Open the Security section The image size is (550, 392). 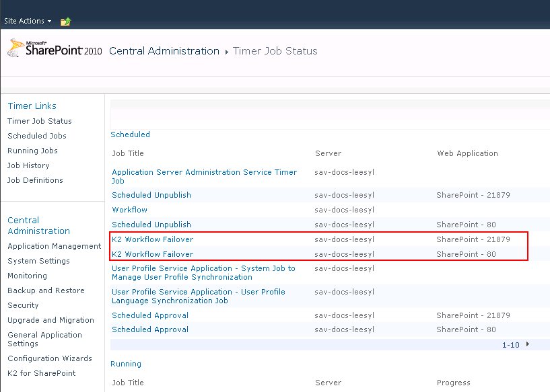point(23,305)
